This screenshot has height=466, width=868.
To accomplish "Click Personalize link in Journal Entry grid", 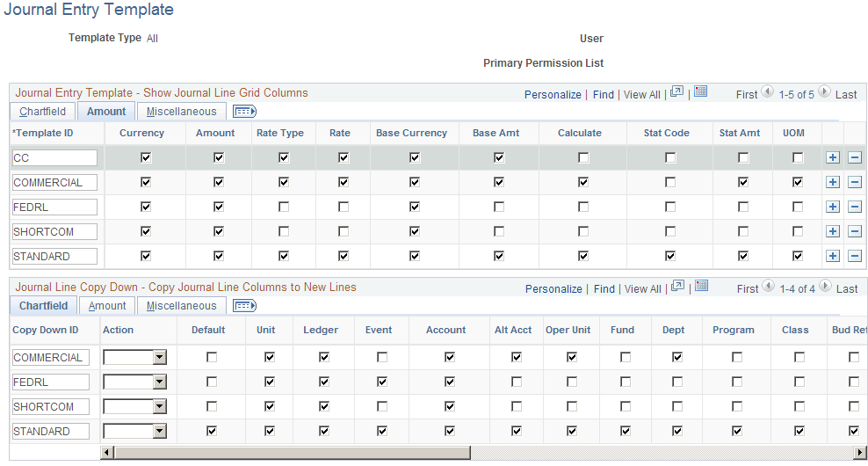I will [x=553, y=95].
